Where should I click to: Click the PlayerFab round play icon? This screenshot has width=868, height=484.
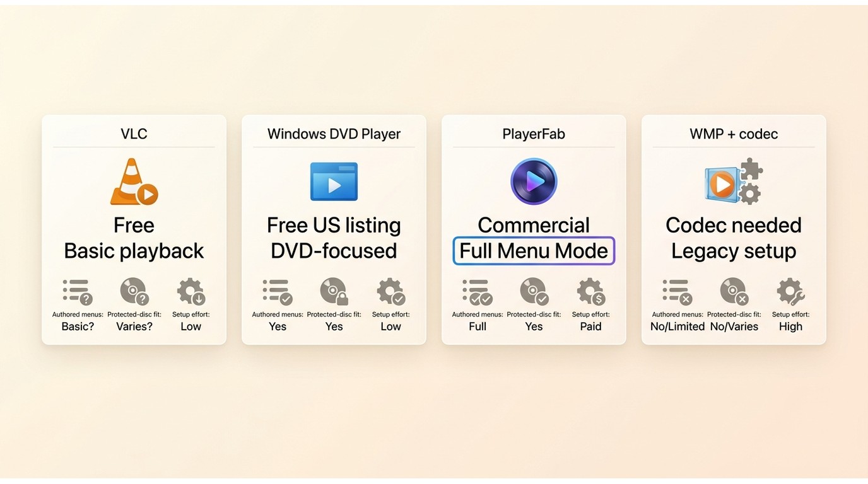[534, 181]
